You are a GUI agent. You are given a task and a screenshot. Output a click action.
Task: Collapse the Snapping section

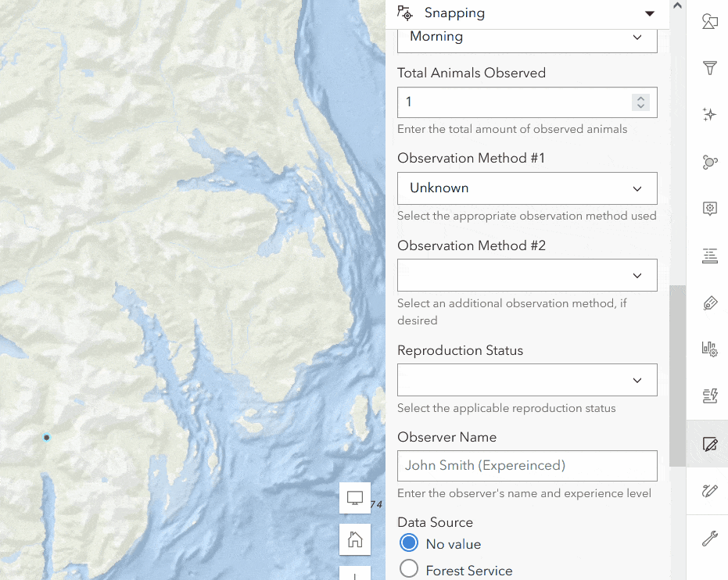649,13
